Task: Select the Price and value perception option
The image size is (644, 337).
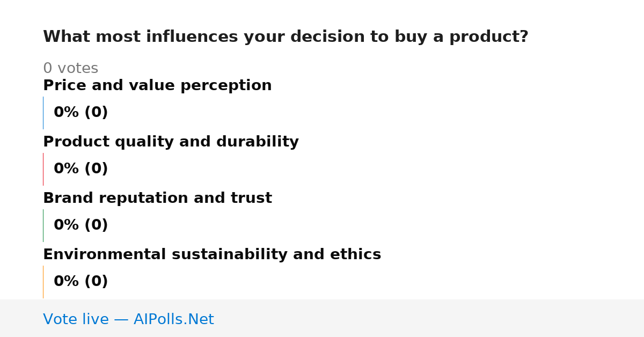Action: point(157,86)
